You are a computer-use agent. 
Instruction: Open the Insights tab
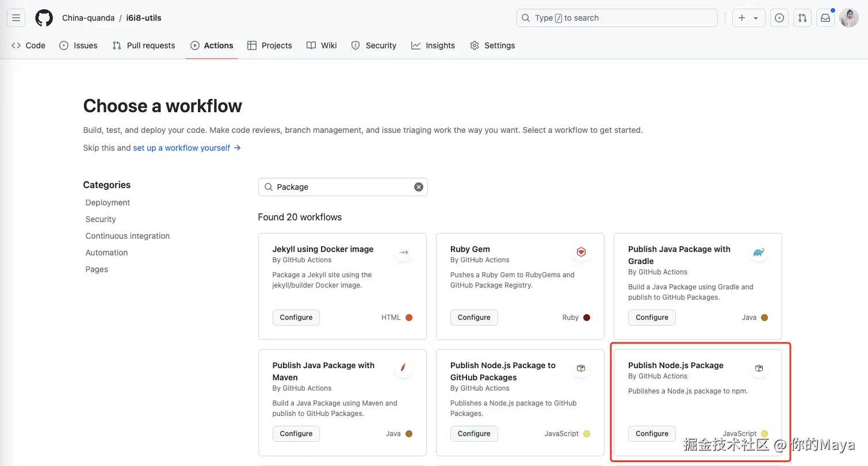(x=433, y=45)
